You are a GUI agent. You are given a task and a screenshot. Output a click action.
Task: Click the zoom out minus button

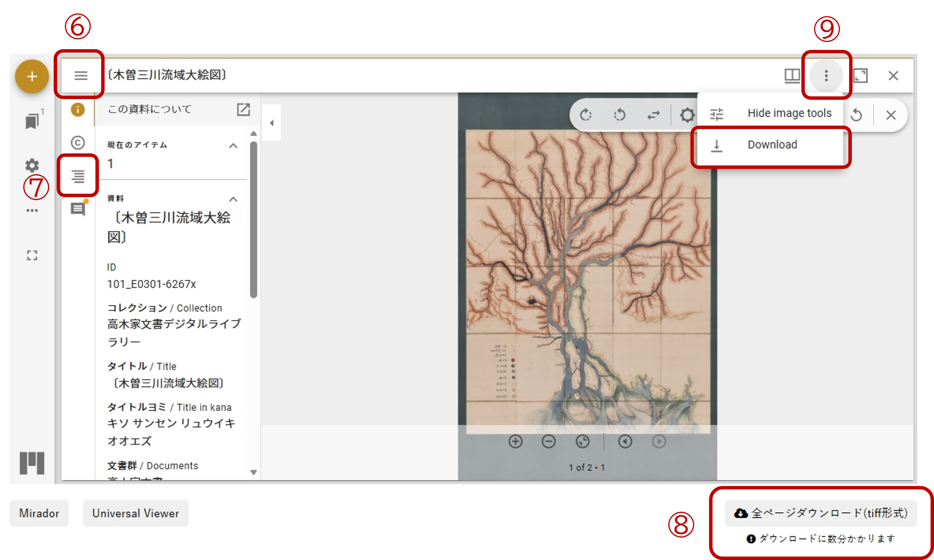click(548, 442)
